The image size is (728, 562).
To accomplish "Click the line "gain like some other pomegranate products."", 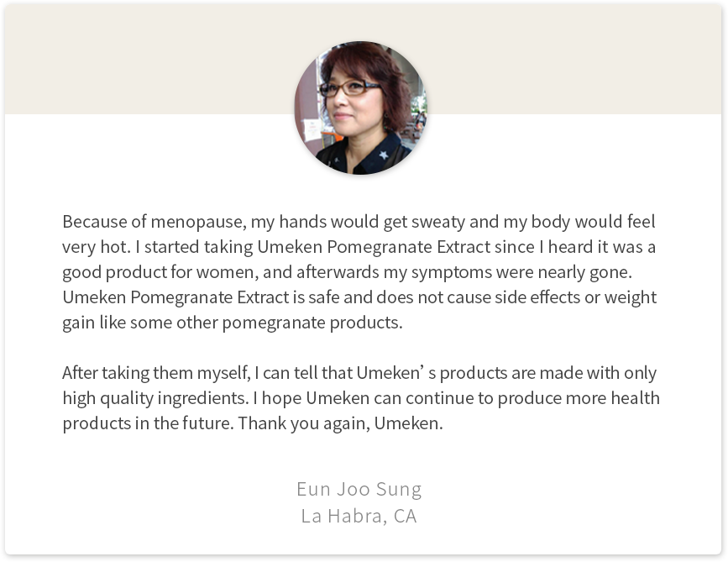I will point(233,323).
